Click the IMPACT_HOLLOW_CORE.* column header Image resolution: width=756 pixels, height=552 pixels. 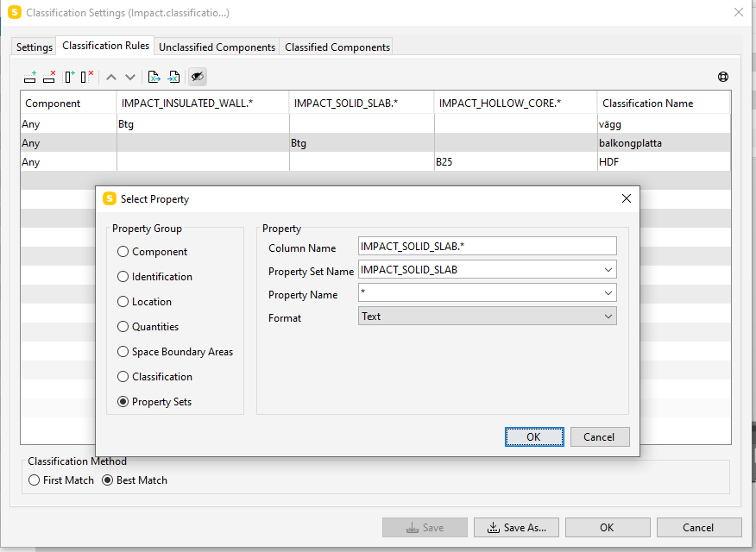pos(515,103)
